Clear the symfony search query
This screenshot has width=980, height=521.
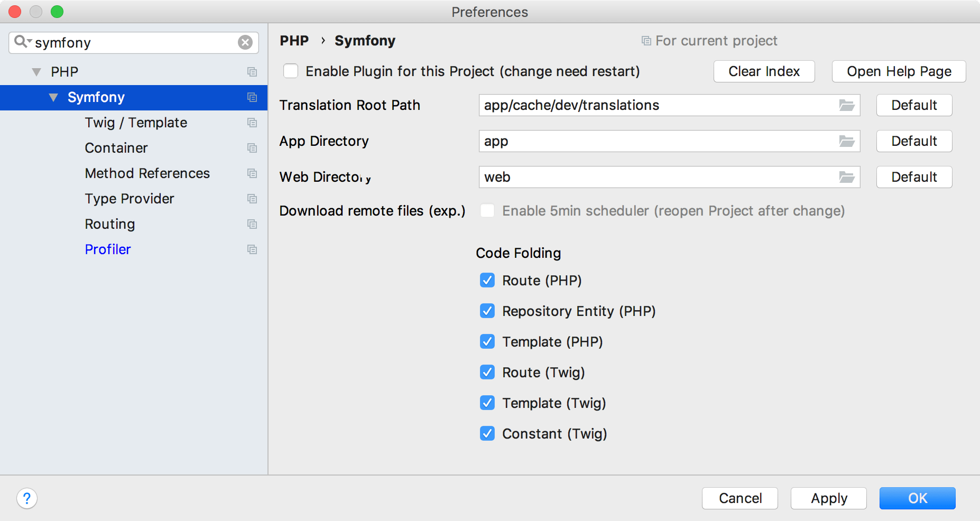[245, 43]
